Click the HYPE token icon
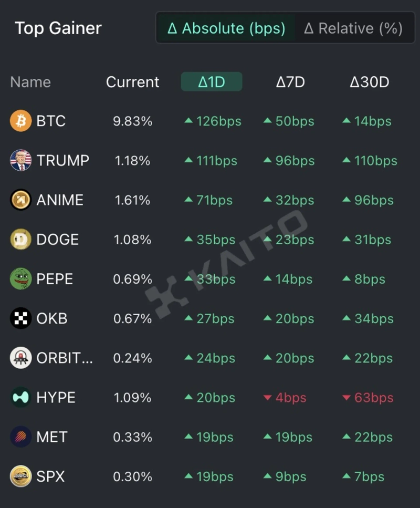The image size is (420, 508). [21, 398]
